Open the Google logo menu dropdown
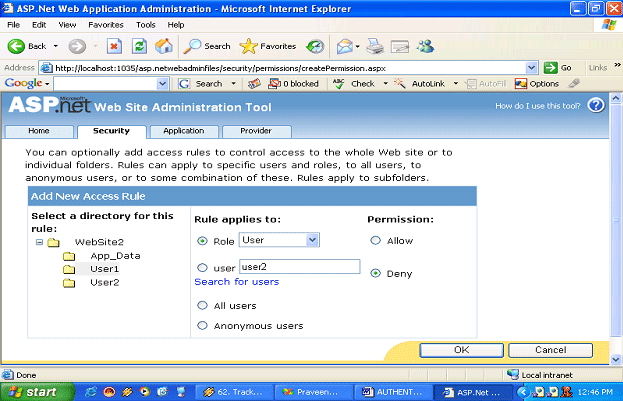This screenshot has height=401, width=623. coord(47,84)
